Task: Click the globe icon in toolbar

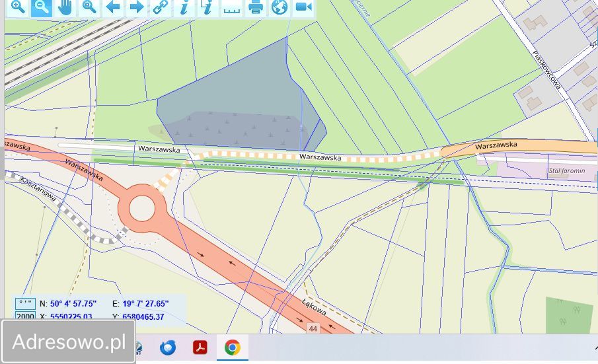Action: (x=280, y=7)
